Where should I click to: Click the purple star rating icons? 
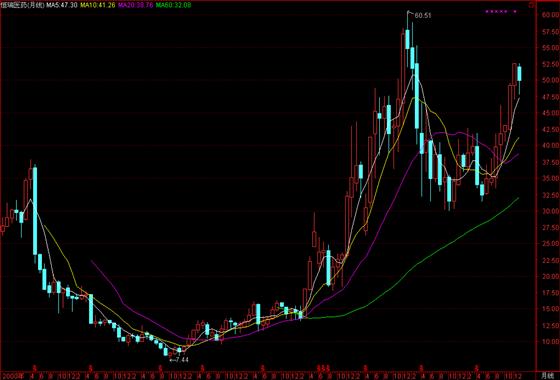501,11
